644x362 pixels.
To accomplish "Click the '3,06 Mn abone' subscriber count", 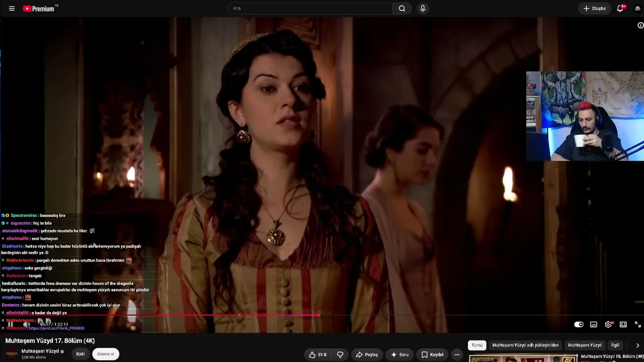I will [34, 357].
